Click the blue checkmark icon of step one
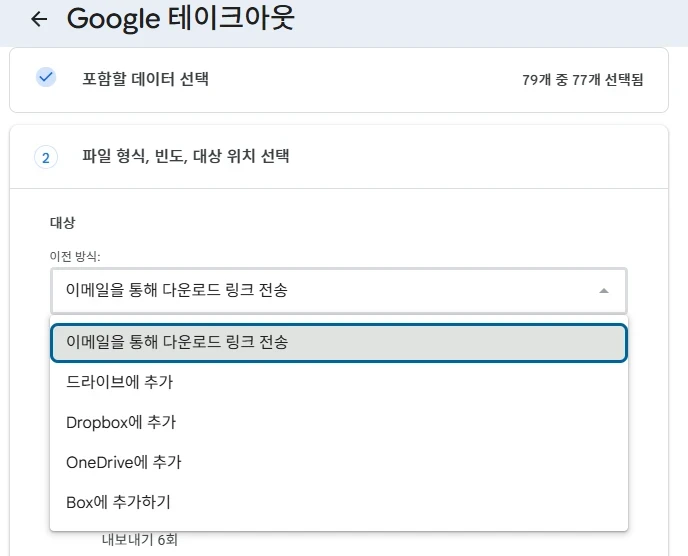This screenshot has width=688, height=556. [x=46, y=78]
